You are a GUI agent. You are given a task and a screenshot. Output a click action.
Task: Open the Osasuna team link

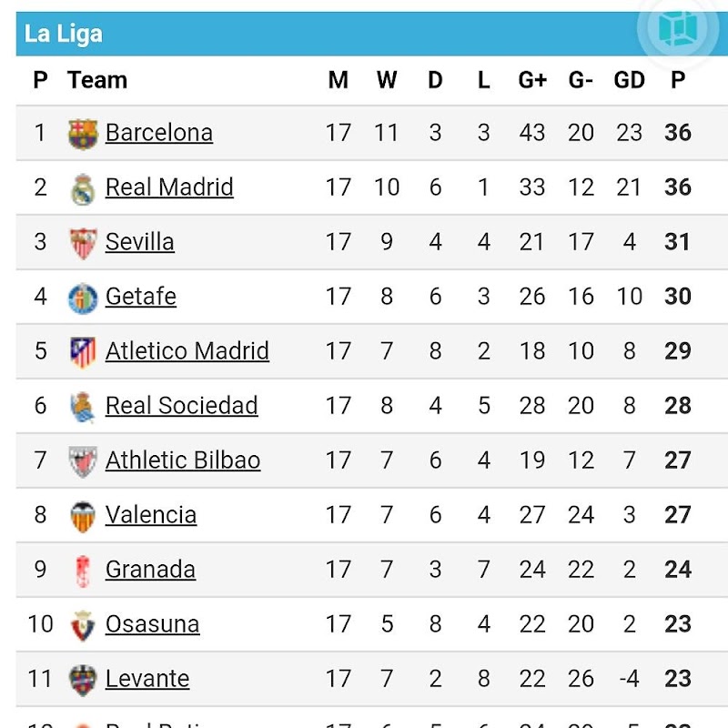152,624
